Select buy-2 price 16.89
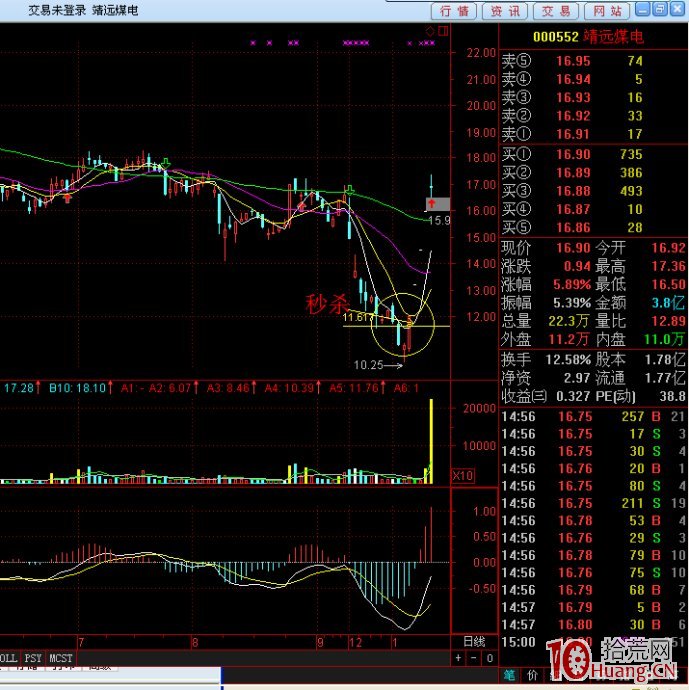Image resolution: width=689 pixels, height=690 pixels. pyautogui.click(x=573, y=173)
